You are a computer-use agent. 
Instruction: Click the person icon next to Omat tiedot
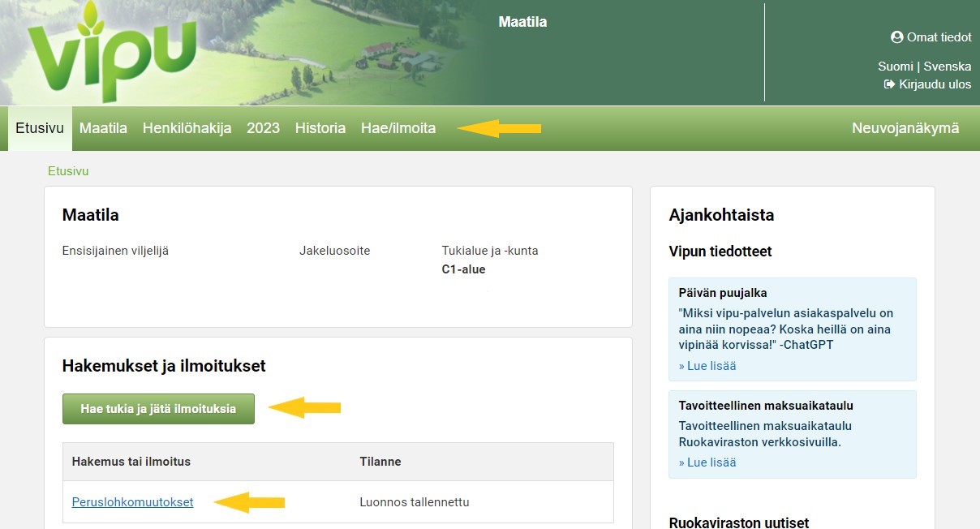point(896,37)
